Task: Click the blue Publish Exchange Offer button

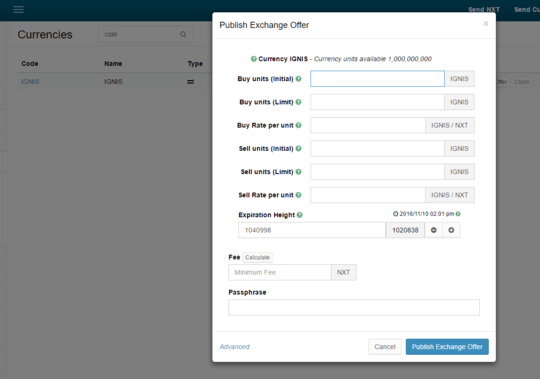Action: (x=447, y=347)
